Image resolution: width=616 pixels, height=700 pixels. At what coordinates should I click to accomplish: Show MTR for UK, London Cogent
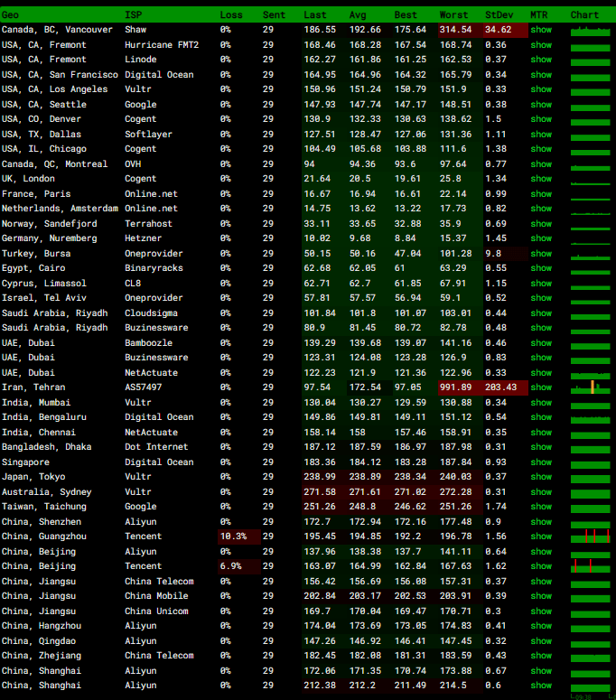tap(541, 179)
